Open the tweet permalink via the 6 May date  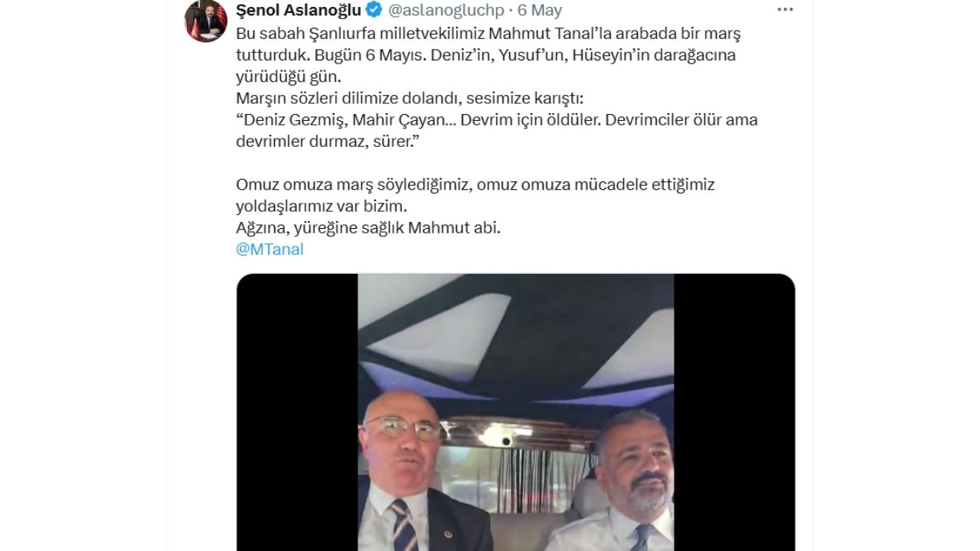tap(539, 10)
